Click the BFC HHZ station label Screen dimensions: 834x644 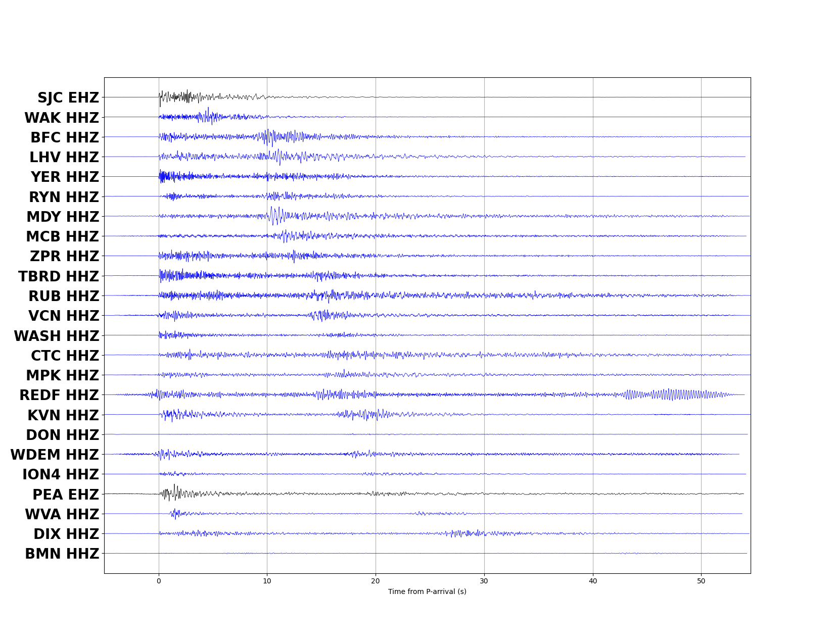[x=65, y=137]
